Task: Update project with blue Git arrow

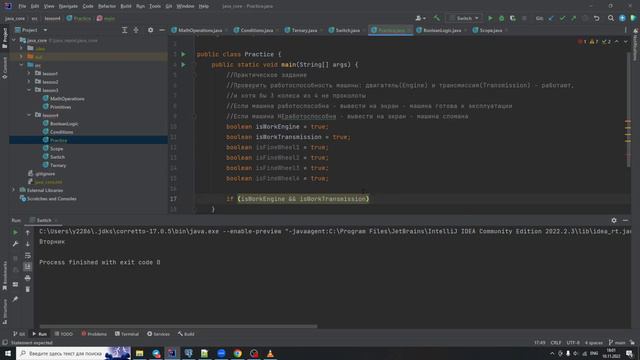Action: pyautogui.click(x=551, y=18)
